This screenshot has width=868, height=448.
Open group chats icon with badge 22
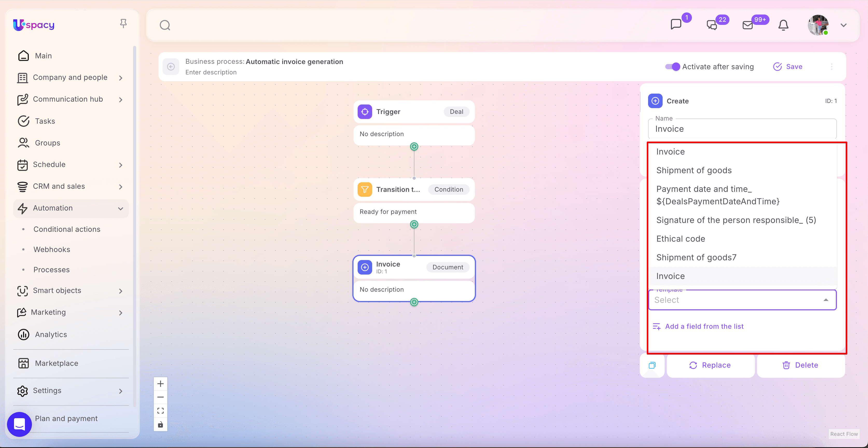tap(712, 25)
